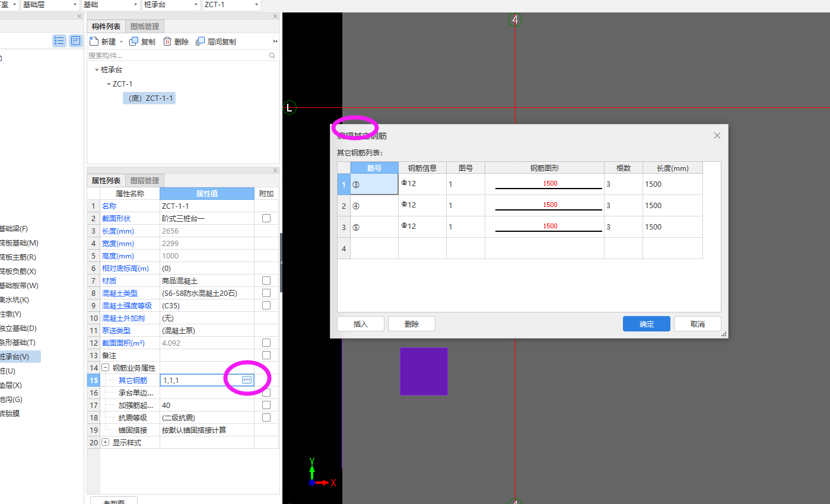This screenshot has height=504, width=830.
Task: Tick the 附加 checkbox for 材质
Action: pos(266,280)
